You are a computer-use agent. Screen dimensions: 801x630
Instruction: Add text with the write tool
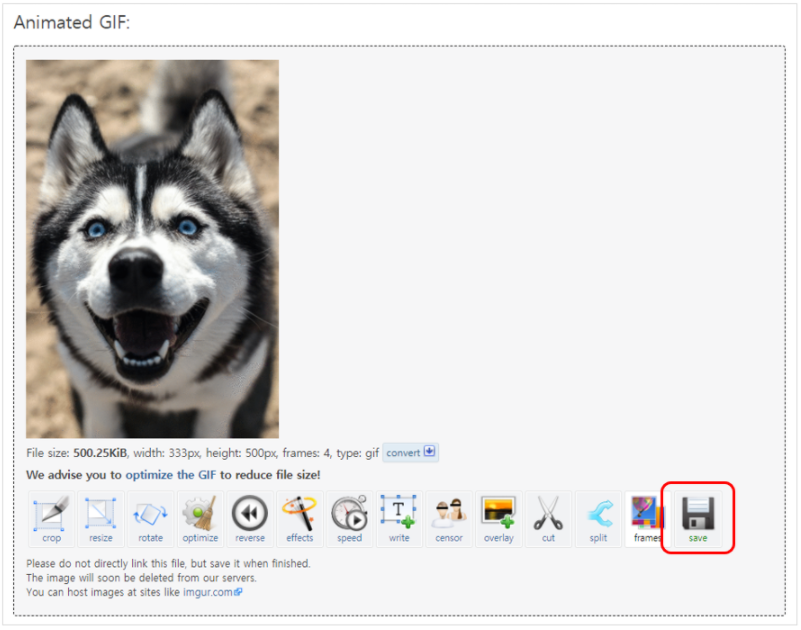(x=399, y=519)
